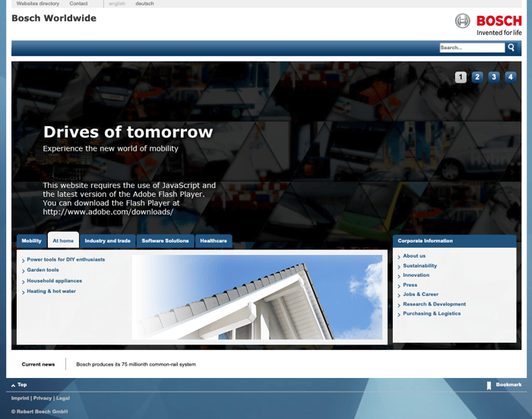Select the At home tab
The width and height of the screenshot is (532, 419).
point(63,241)
